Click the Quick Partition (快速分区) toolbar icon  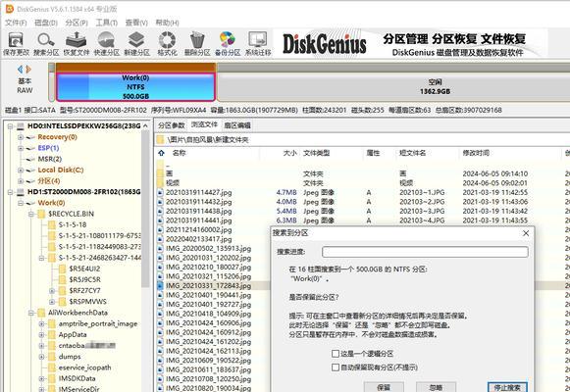tap(107, 40)
